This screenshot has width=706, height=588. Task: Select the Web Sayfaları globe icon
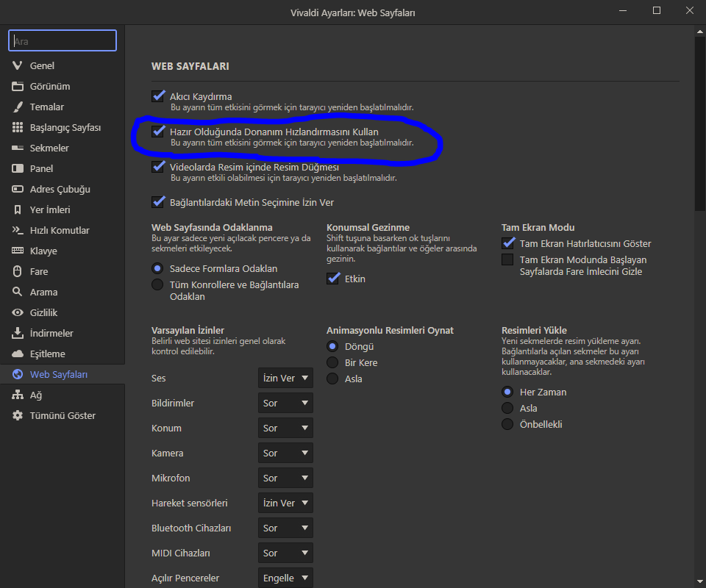coord(17,374)
